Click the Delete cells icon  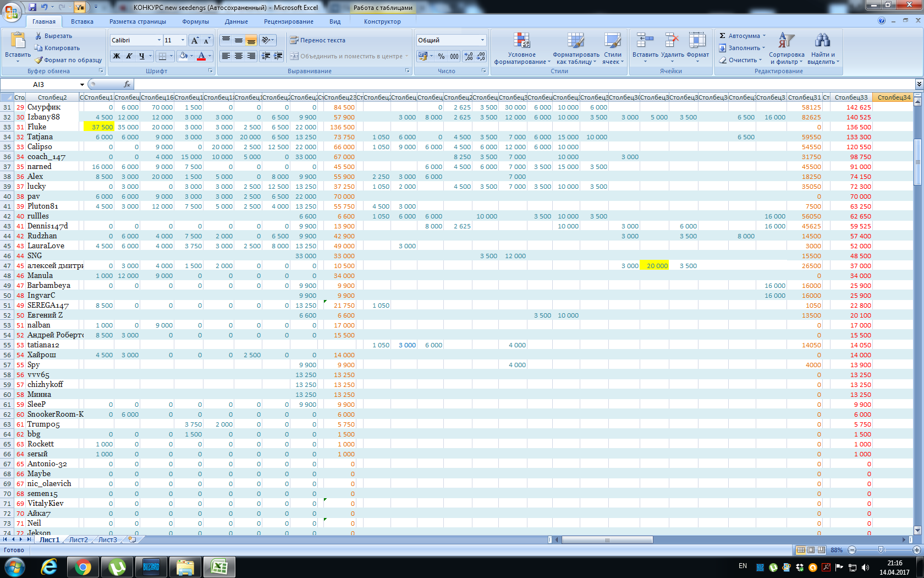[672, 41]
